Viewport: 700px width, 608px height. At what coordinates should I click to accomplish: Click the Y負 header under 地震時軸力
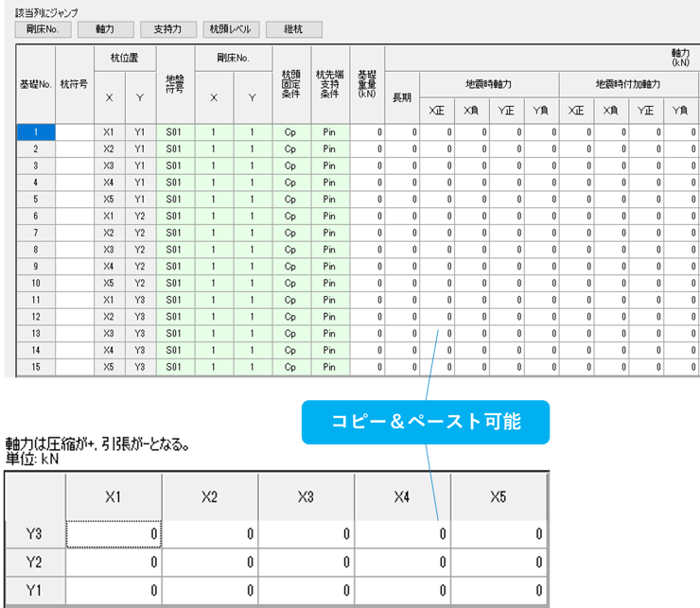541,111
